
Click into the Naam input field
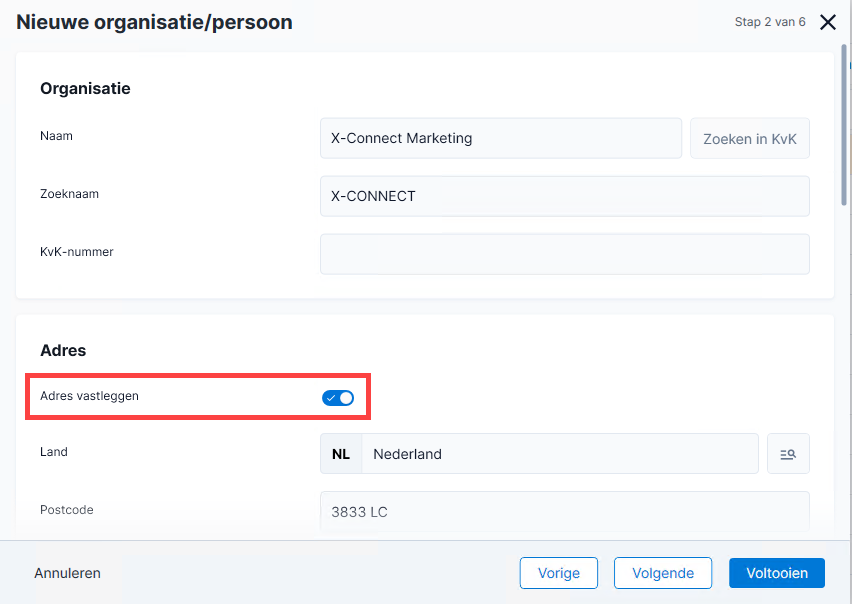coord(500,139)
